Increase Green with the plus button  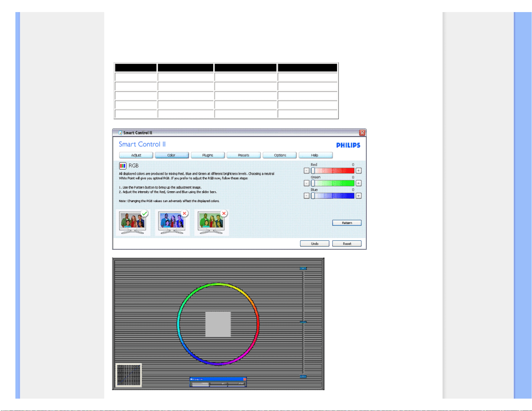click(359, 183)
